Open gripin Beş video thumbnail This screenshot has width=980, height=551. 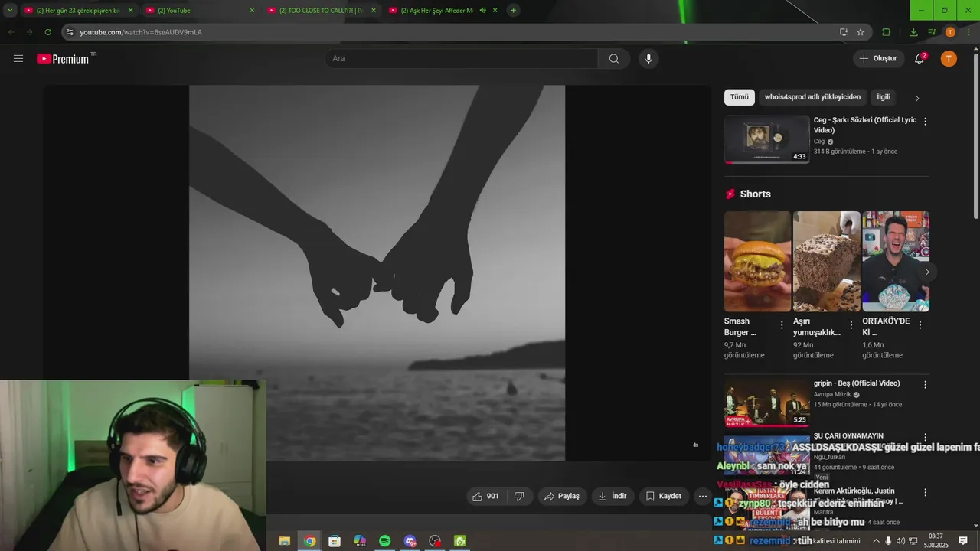[767, 402]
